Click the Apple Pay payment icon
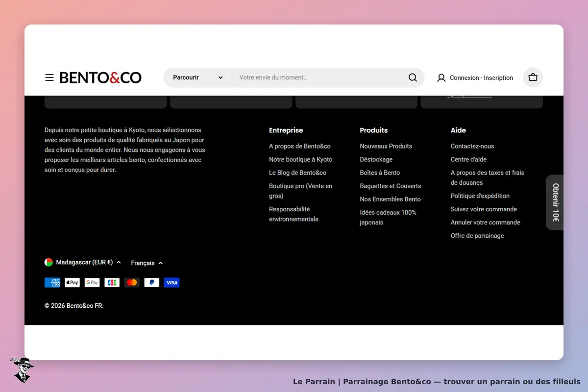Image resolution: width=588 pixels, height=392 pixels. click(72, 282)
